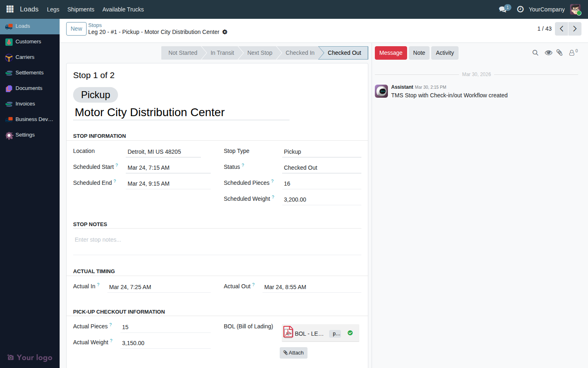Click the Business Dev sidebar icon
This screenshot has width=588, height=368.
9,119
